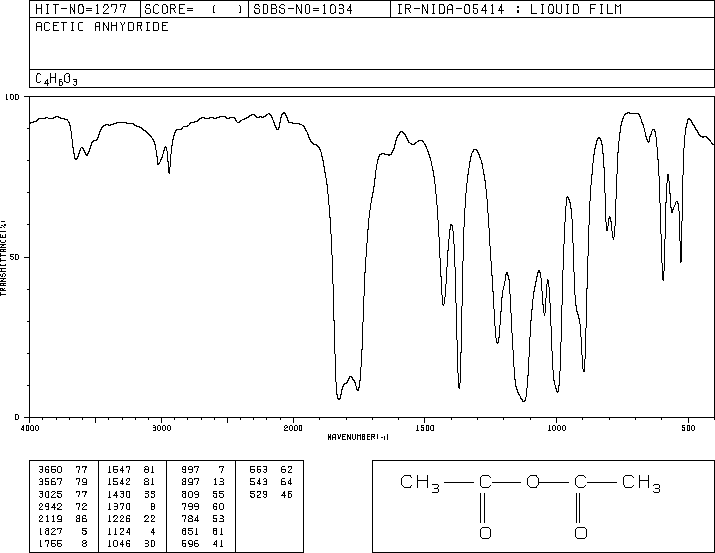Click the ACETIC ANHYDRIDE compound name
The width and height of the screenshot is (715, 553).
tap(102, 27)
